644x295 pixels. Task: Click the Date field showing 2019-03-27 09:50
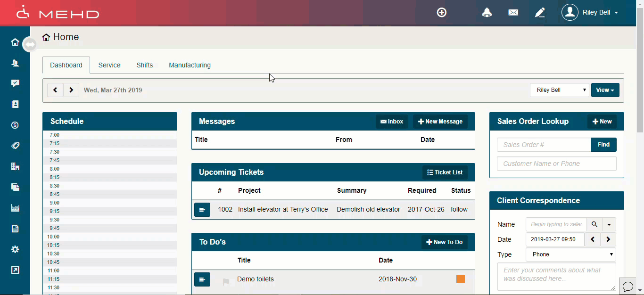pos(555,239)
